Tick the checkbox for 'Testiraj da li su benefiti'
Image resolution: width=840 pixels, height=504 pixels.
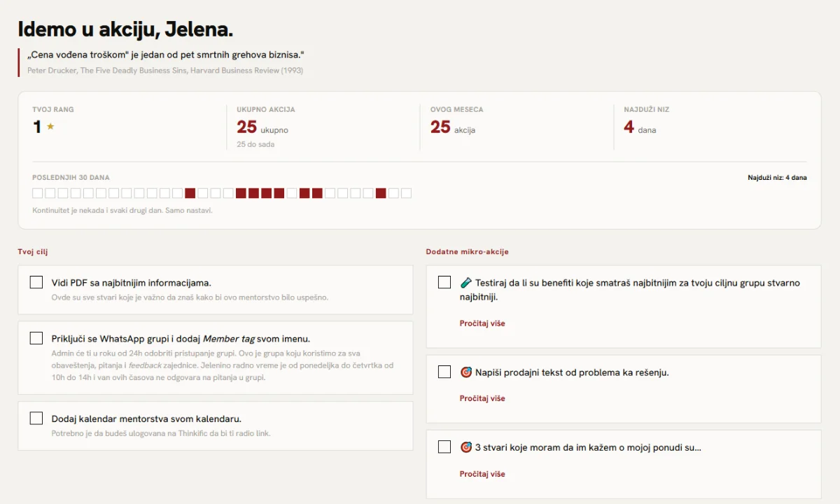click(x=444, y=282)
